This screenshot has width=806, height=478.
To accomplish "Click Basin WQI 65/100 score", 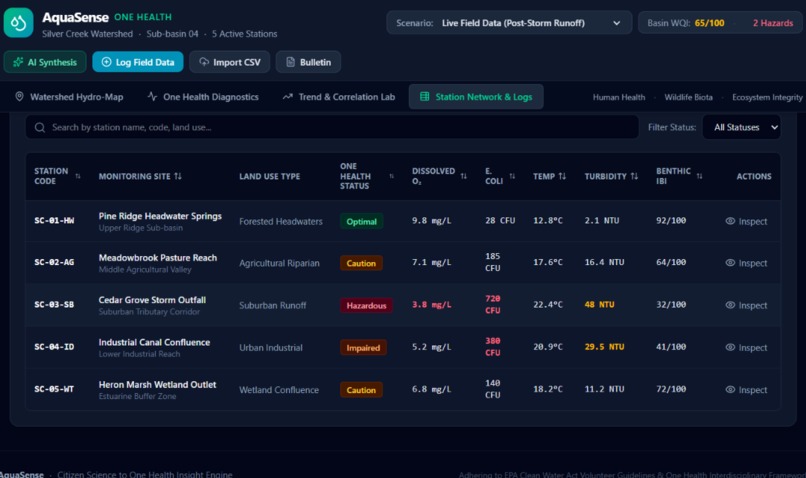I will coord(686,23).
